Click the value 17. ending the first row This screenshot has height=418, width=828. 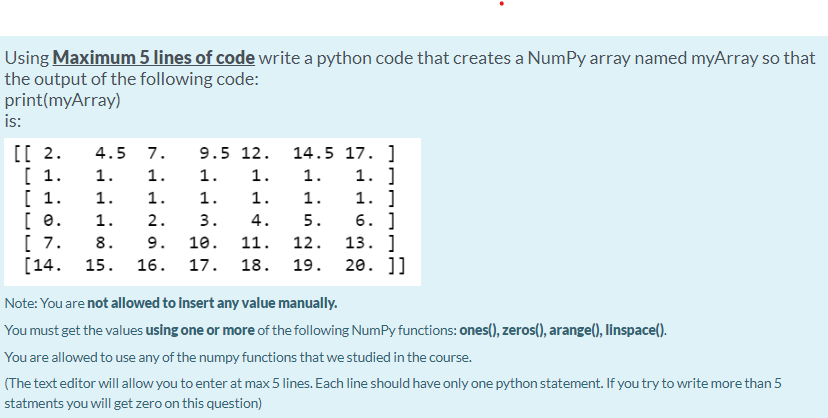click(360, 154)
